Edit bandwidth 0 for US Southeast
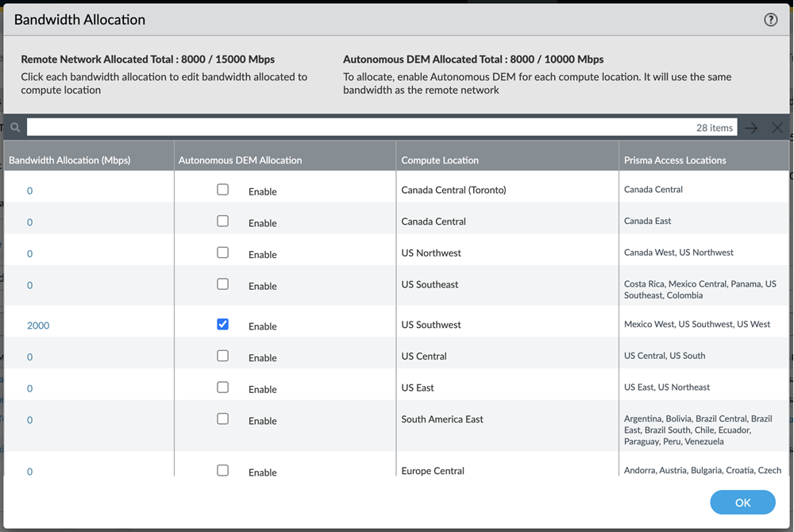 pos(30,285)
